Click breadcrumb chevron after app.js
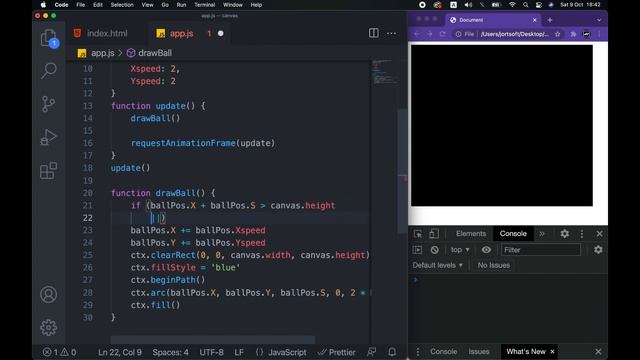Screen dimensions: 640x360 click(x=120, y=53)
